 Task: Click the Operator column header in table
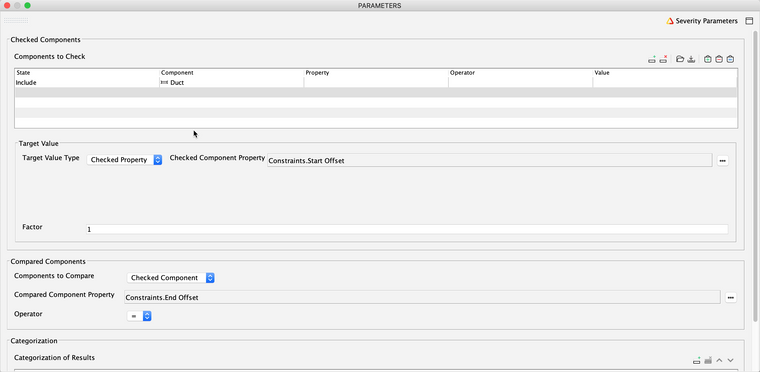pyautogui.click(x=521, y=73)
